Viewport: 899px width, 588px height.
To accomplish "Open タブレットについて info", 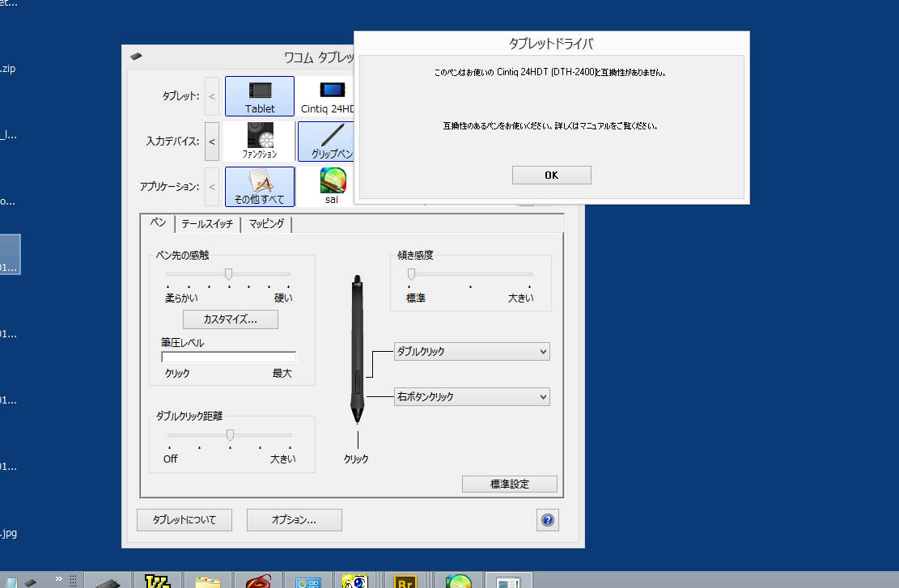I will click(x=184, y=520).
